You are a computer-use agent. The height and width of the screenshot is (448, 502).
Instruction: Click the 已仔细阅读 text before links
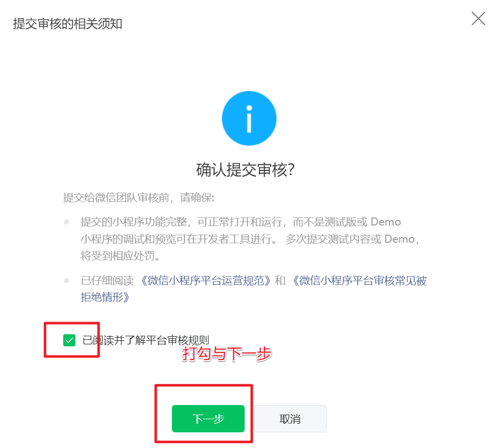click(x=107, y=281)
